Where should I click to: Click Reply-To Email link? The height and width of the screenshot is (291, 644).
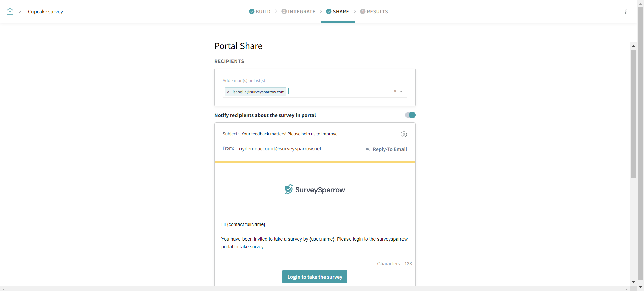click(x=389, y=149)
